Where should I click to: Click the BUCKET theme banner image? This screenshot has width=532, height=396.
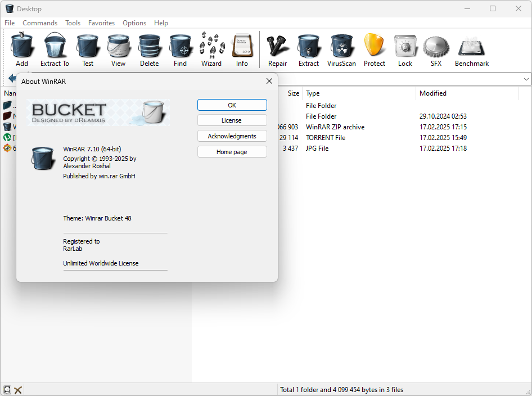98,112
